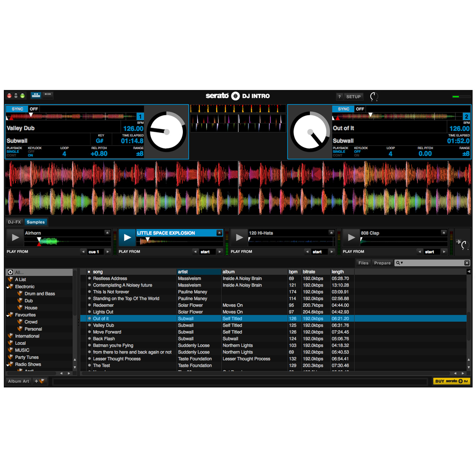Click the BUY Serato DJ button
This screenshot has width=476, height=476.
(451, 381)
